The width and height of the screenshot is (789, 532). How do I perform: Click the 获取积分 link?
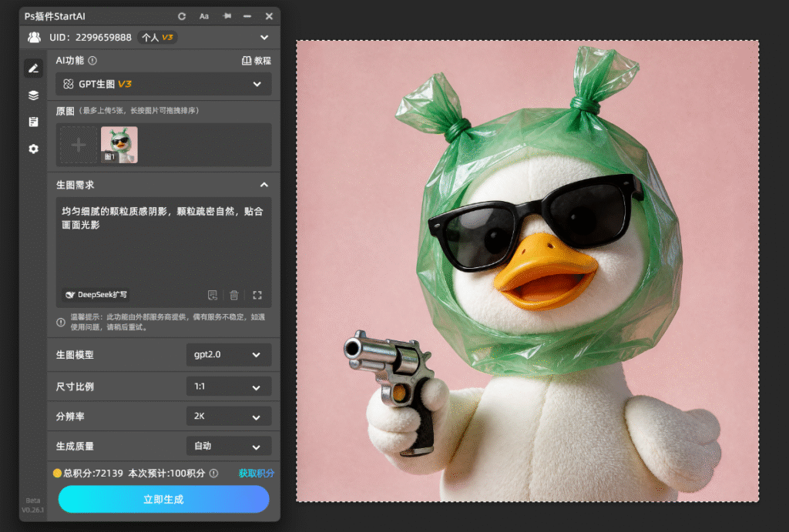coord(256,473)
